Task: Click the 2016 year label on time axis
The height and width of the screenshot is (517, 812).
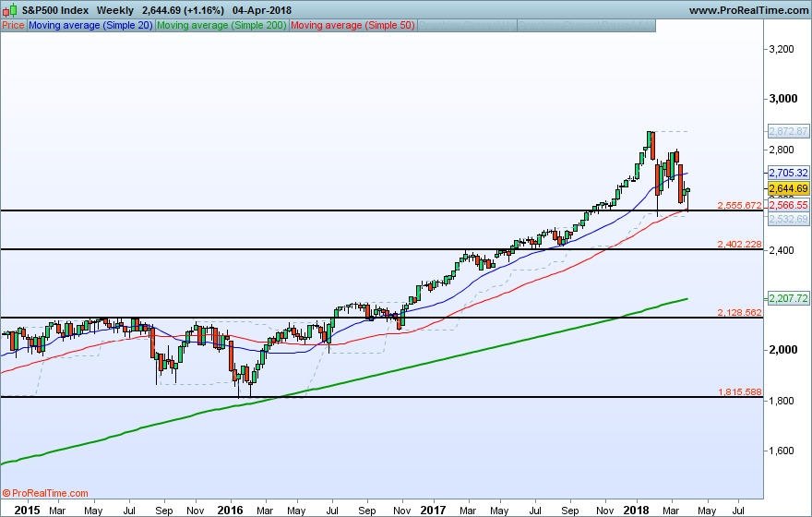Action: tap(230, 511)
